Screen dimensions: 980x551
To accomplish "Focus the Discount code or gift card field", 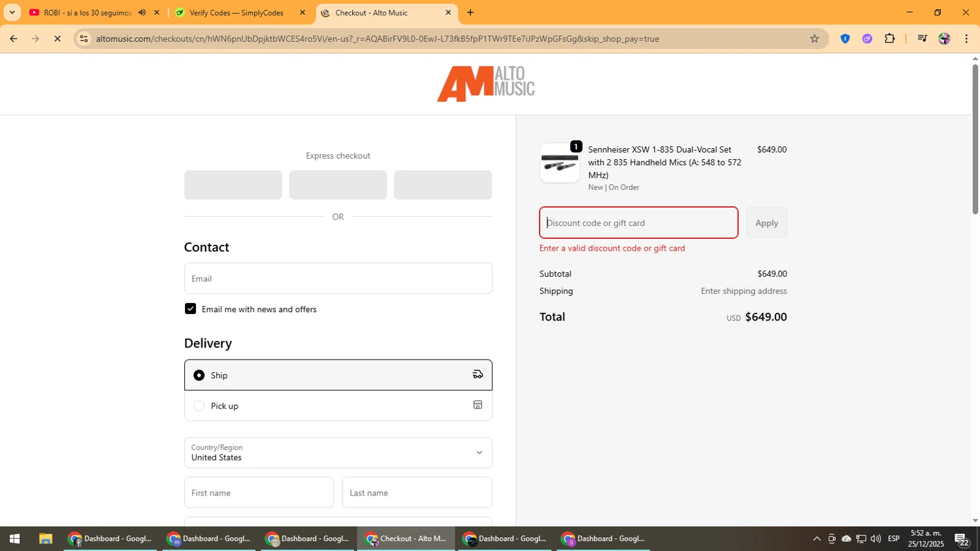I will [638, 223].
